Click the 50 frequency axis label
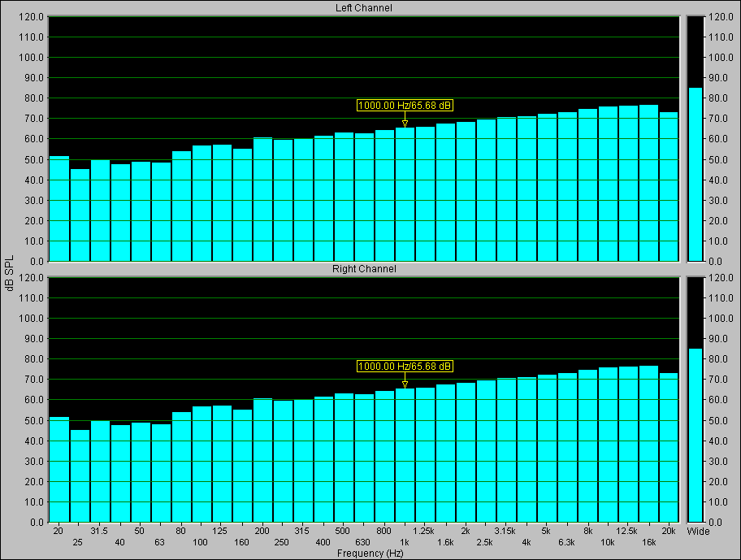Screen dimensions: 741x560 tap(139, 531)
